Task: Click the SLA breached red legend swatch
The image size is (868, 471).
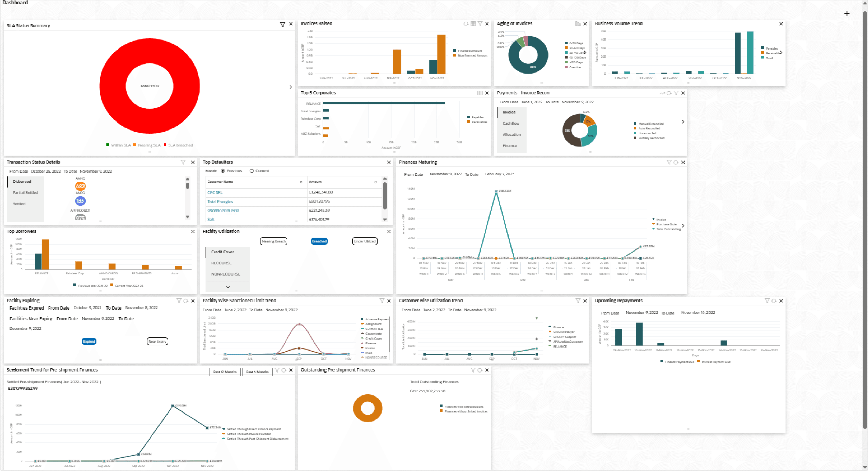Action: 165,145
